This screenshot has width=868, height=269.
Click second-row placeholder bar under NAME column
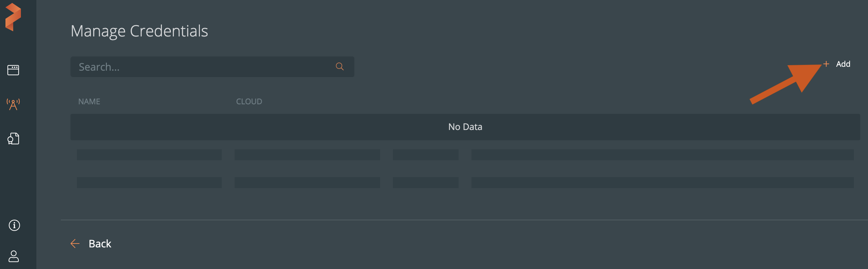point(149,183)
